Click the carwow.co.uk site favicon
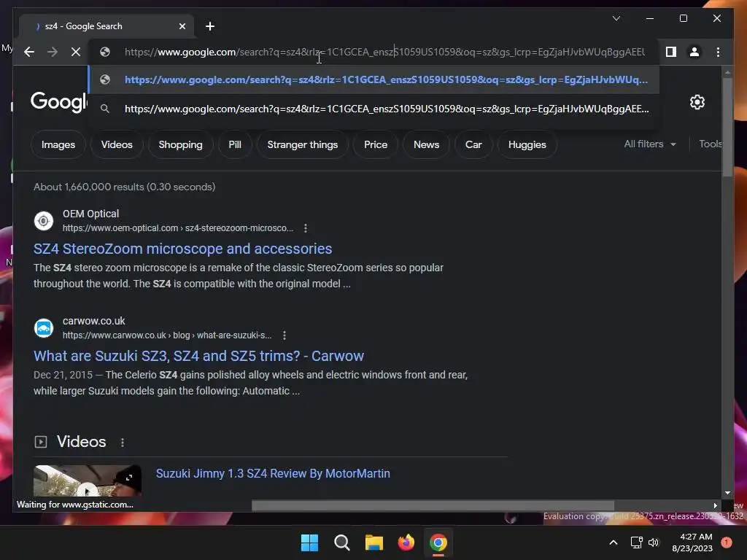The height and width of the screenshot is (560, 747). click(x=43, y=328)
